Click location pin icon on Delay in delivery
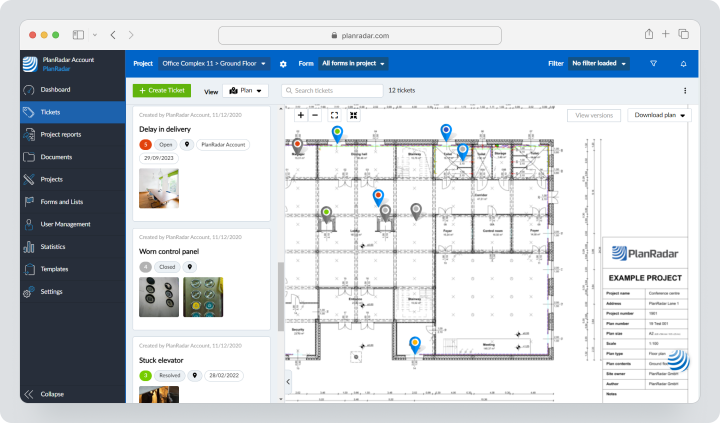The height and width of the screenshot is (423, 720). click(187, 145)
